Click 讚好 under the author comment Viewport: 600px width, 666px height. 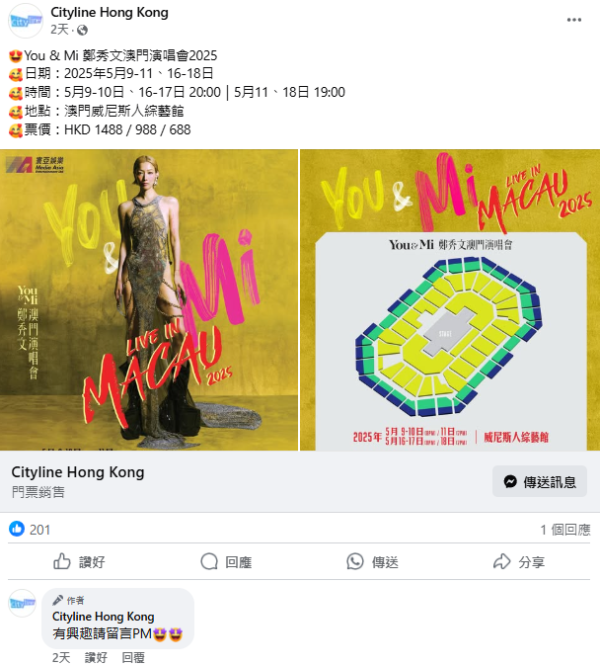click(x=96, y=658)
